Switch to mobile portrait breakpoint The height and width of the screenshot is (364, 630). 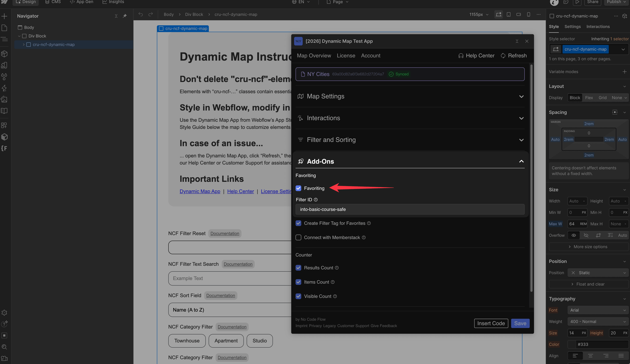coord(528,14)
